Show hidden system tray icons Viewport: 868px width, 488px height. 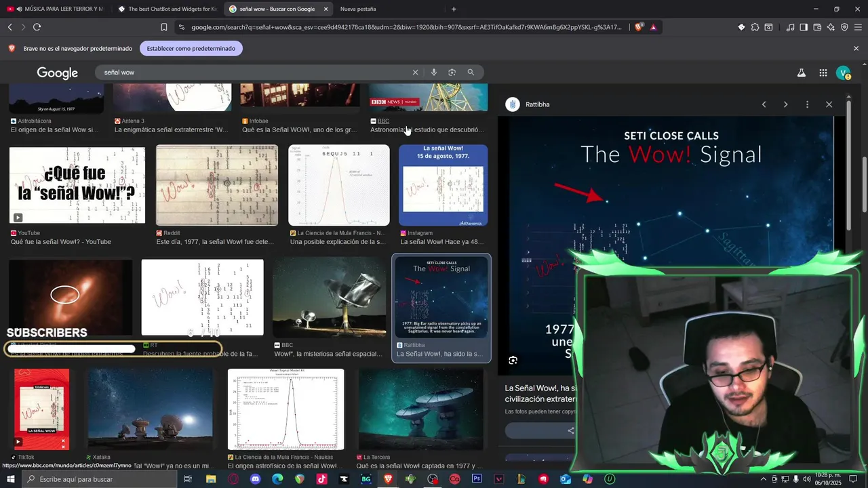(x=763, y=479)
